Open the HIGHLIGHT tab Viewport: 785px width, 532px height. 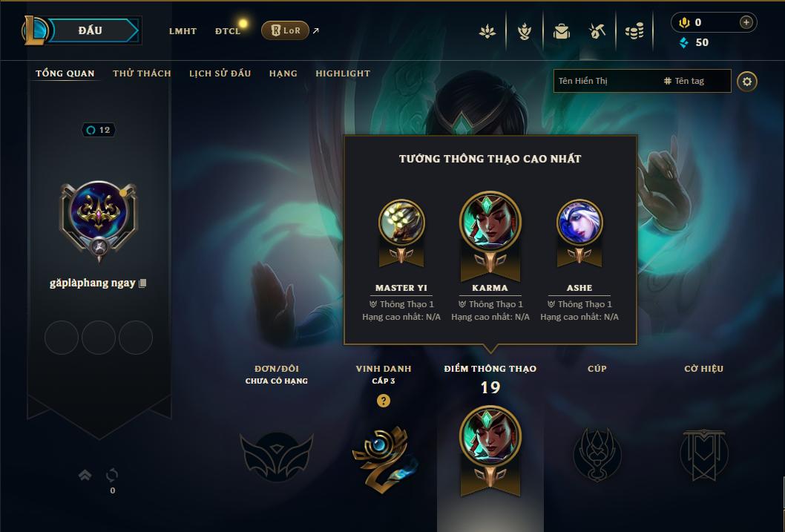(343, 73)
